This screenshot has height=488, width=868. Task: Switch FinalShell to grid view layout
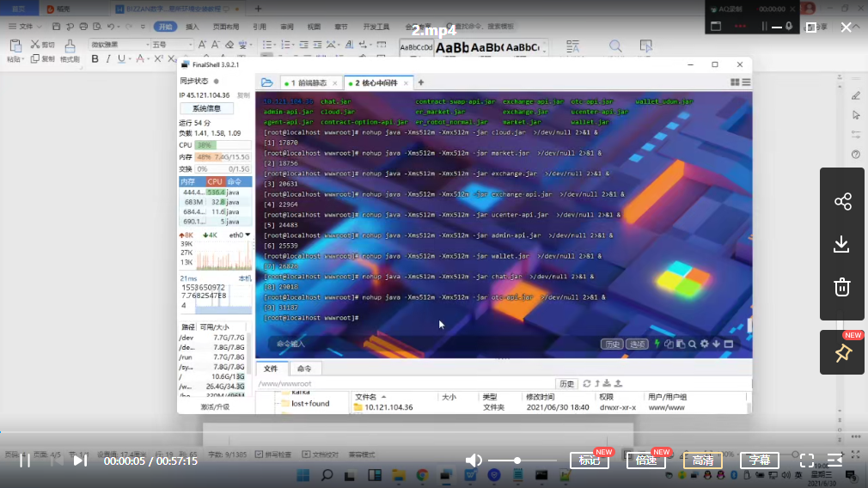pyautogui.click(x=735, y=82)
